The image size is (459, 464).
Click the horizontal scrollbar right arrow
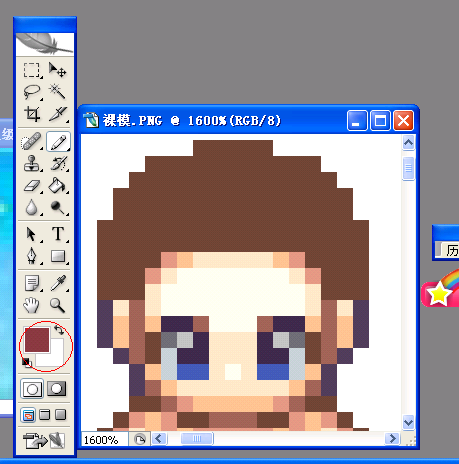tap(392, 439)
